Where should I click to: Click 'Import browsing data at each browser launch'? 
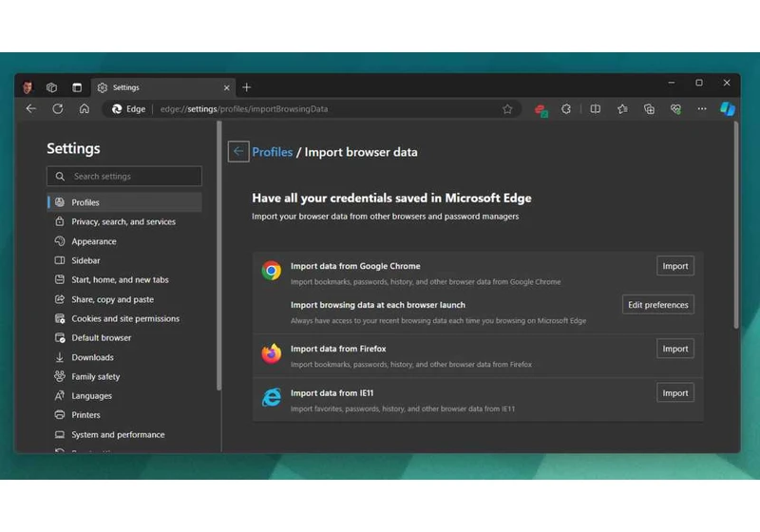coord(377,305)
